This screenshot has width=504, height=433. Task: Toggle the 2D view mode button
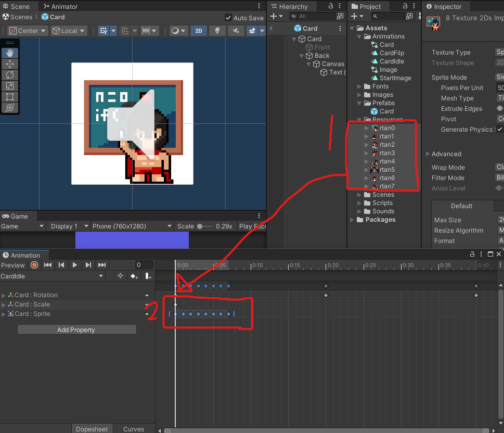[x=198, y=31]
